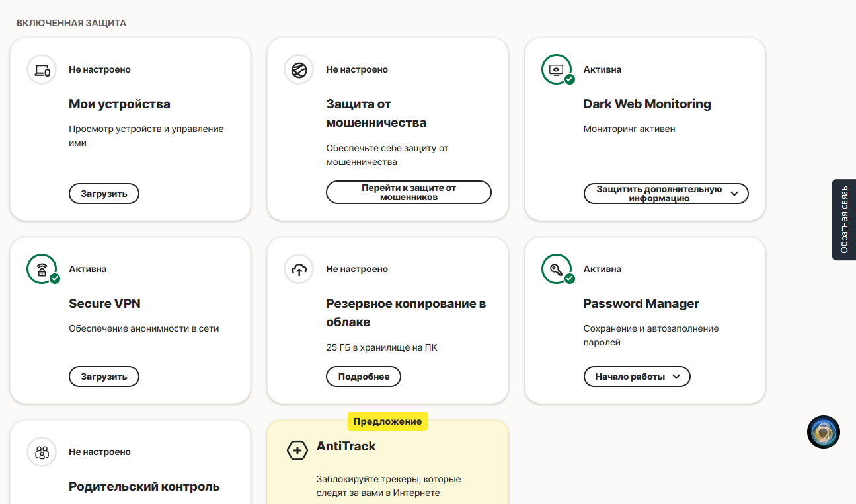Click Обеспечьте себе защиту от мошенничества description
This screenshot has width=856, height=504.
tap(387, 155)
